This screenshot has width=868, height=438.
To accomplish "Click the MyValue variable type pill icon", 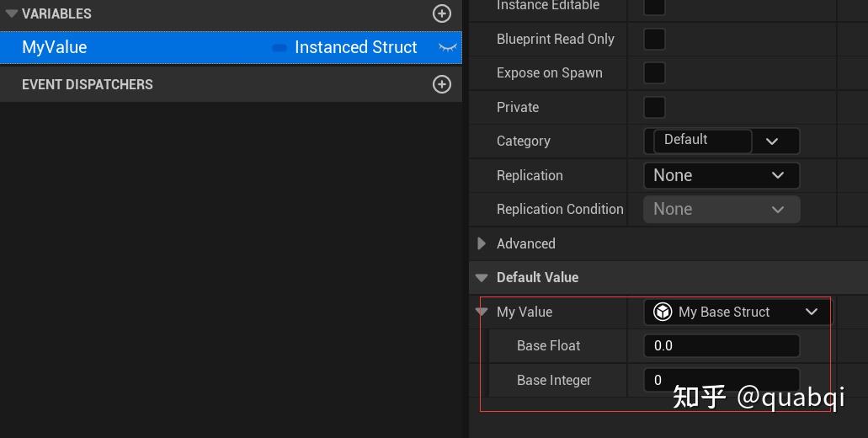I will click(x=280, y=48).
